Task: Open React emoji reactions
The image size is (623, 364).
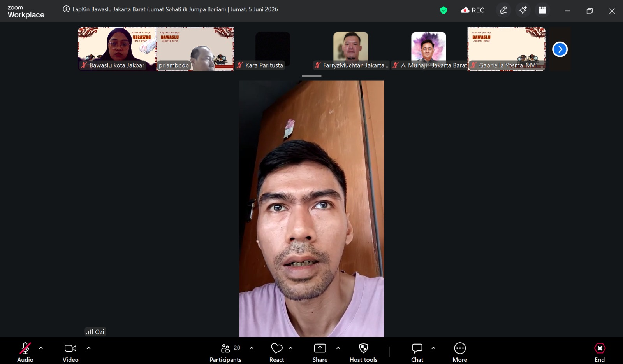Action: tap(277, 352)
